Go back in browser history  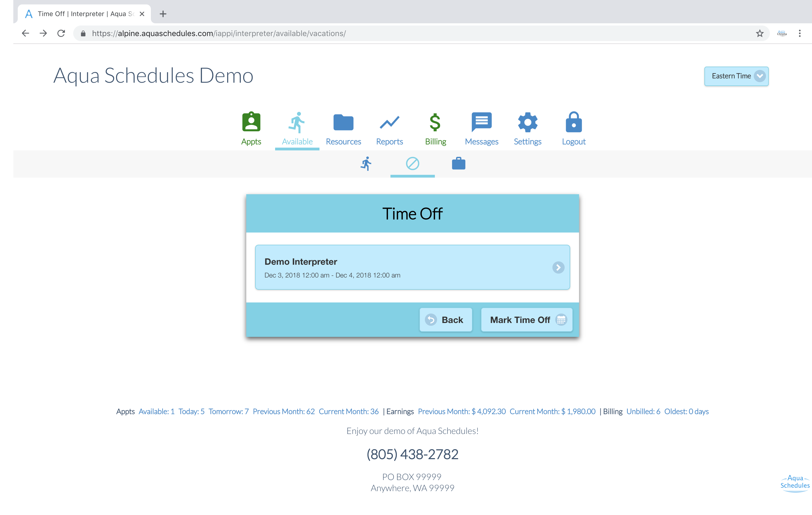click(x=25, y=33)
